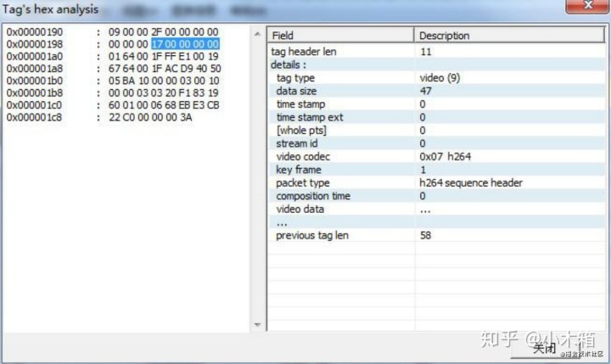The width and height of the screenshot is (611, 364).
Task: Select the details : row
Action: pyautogui.click(x=289, y=64)
